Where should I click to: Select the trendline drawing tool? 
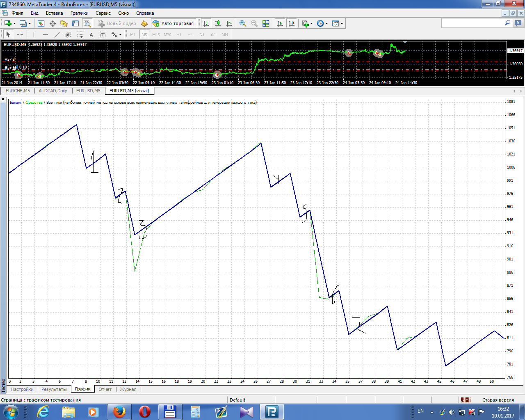57,34
